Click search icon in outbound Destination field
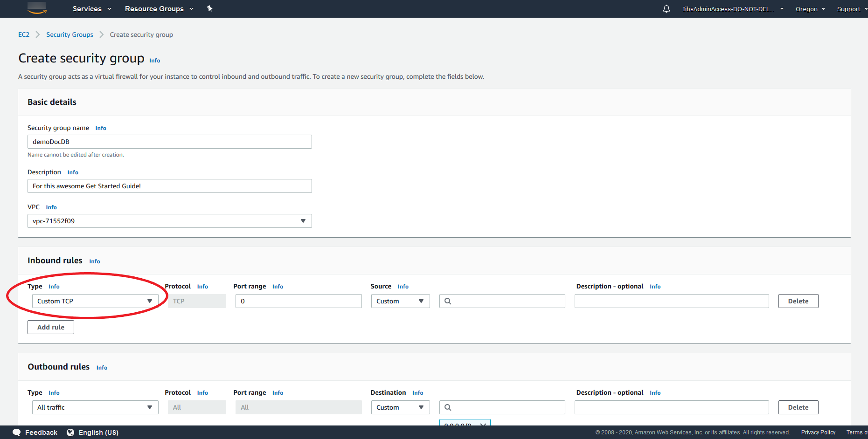 tap(448, 407)
